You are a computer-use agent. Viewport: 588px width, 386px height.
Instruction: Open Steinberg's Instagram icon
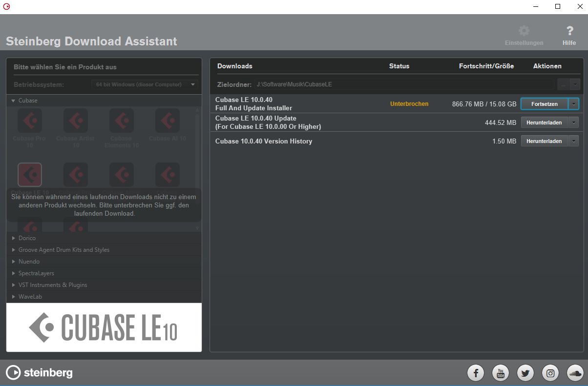550,373
